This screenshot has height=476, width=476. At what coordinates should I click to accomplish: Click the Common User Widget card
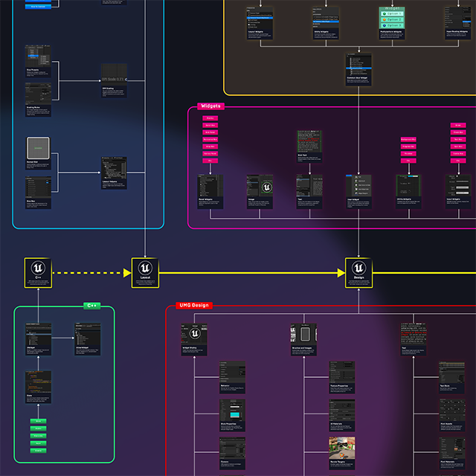coord(358,70)
